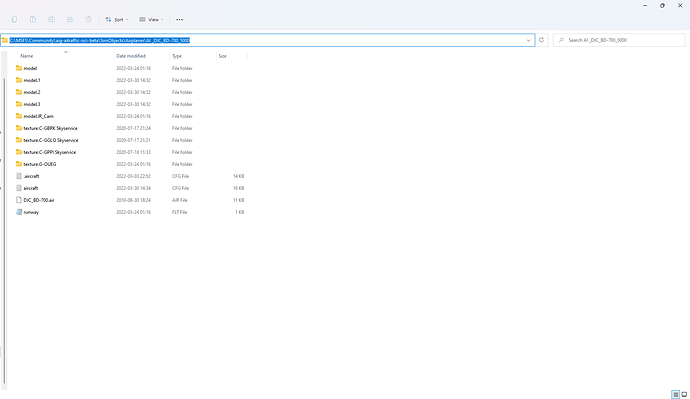The height and width of the screenshot is (399, 690).
Task: Click the Search AI_DJC_BD-700_5000 box
Action: 619,40
